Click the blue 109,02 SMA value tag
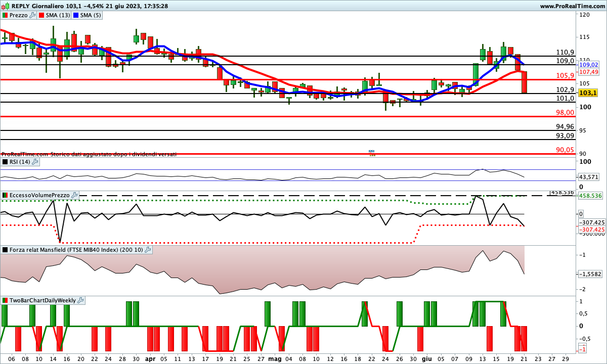 (588, 65)
